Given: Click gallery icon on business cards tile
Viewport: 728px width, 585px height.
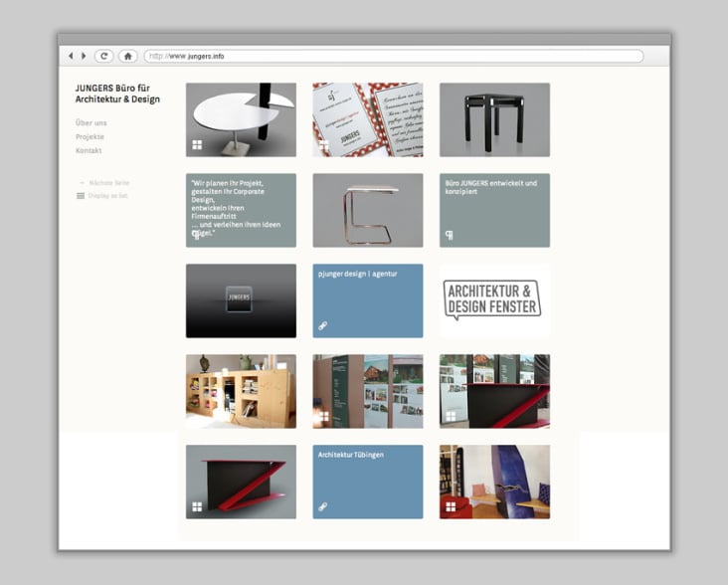Looking at the screenshot, I should (x=323, y=145).
